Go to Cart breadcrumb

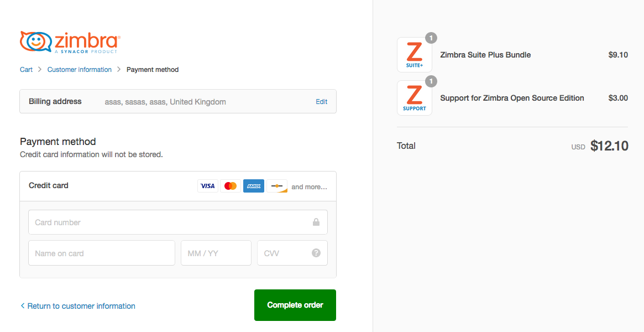click(27, 69)
